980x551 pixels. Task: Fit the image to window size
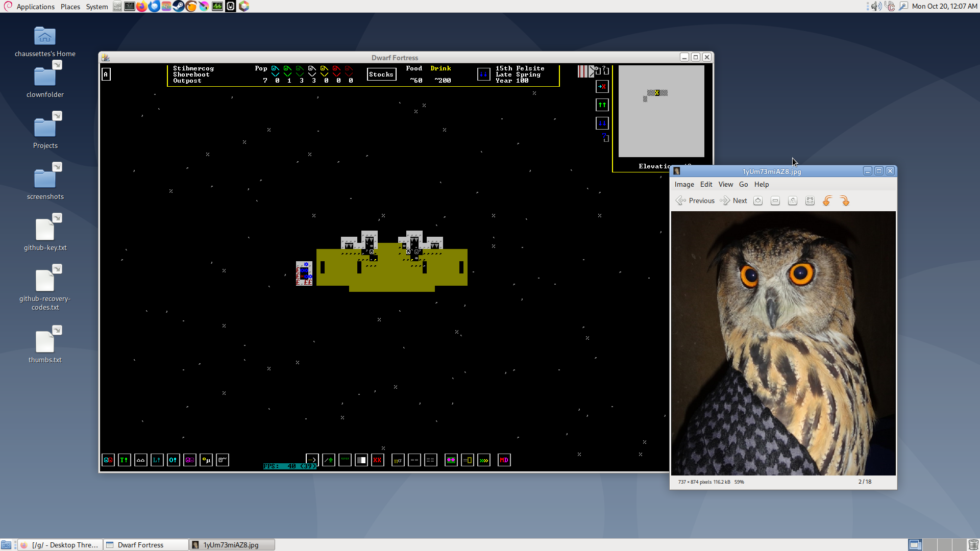click(x=810, y=201)
